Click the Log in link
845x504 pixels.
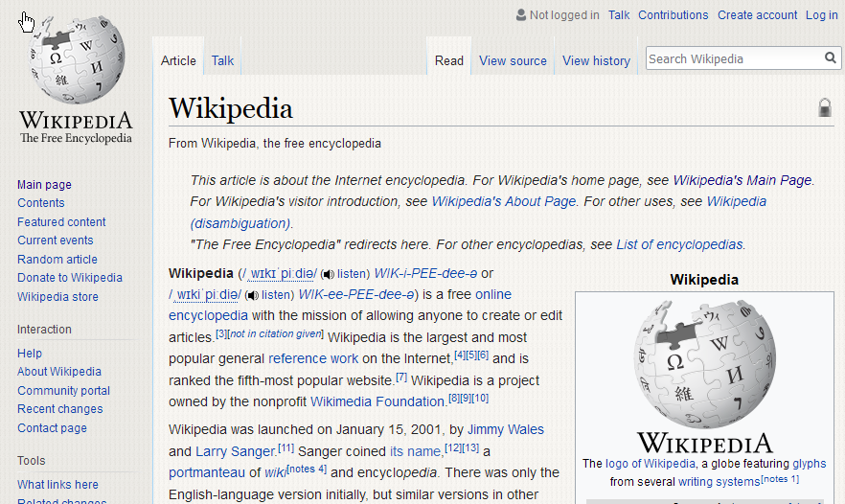pos(821,15)
